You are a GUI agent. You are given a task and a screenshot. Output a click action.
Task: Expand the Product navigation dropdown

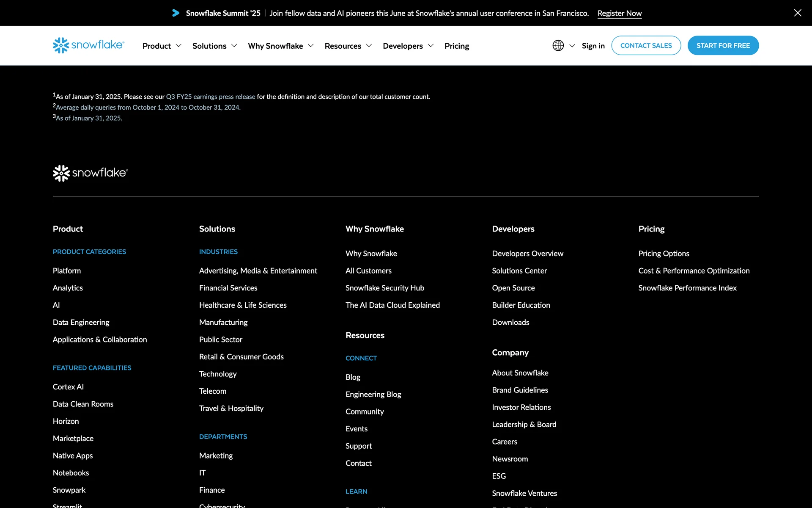point(162,46)
